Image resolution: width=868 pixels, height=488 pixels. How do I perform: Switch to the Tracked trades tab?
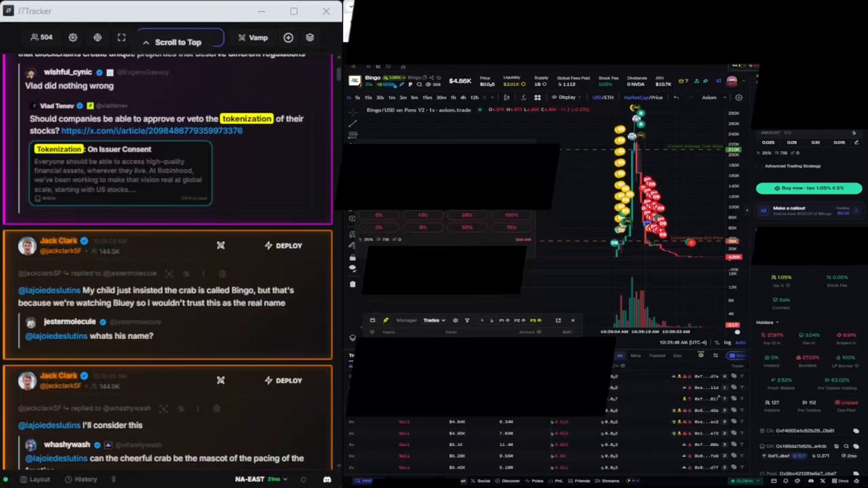(x=657, y=356)
